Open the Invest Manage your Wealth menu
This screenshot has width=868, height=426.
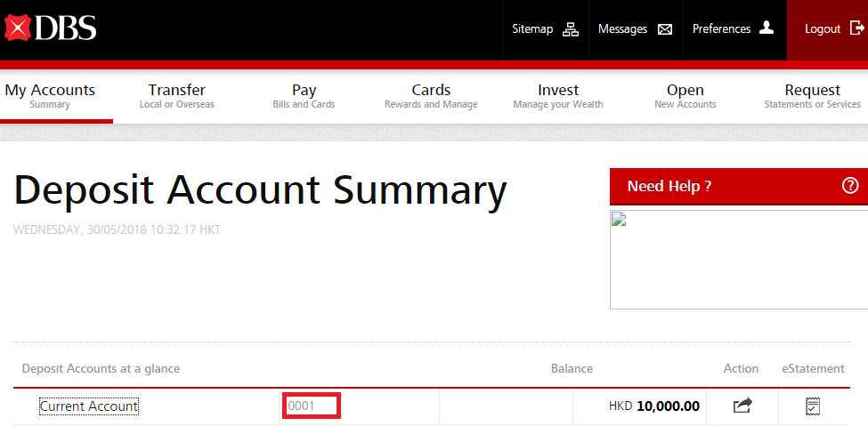click(558, 96)
